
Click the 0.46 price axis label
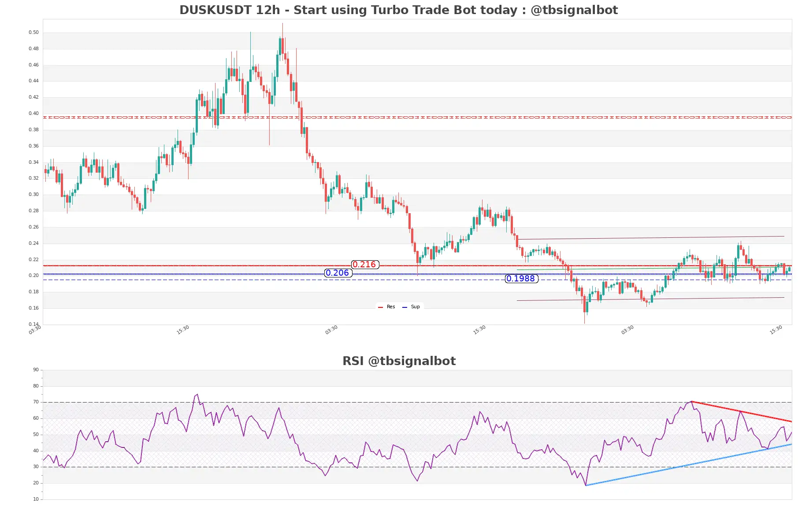(33, 65)
